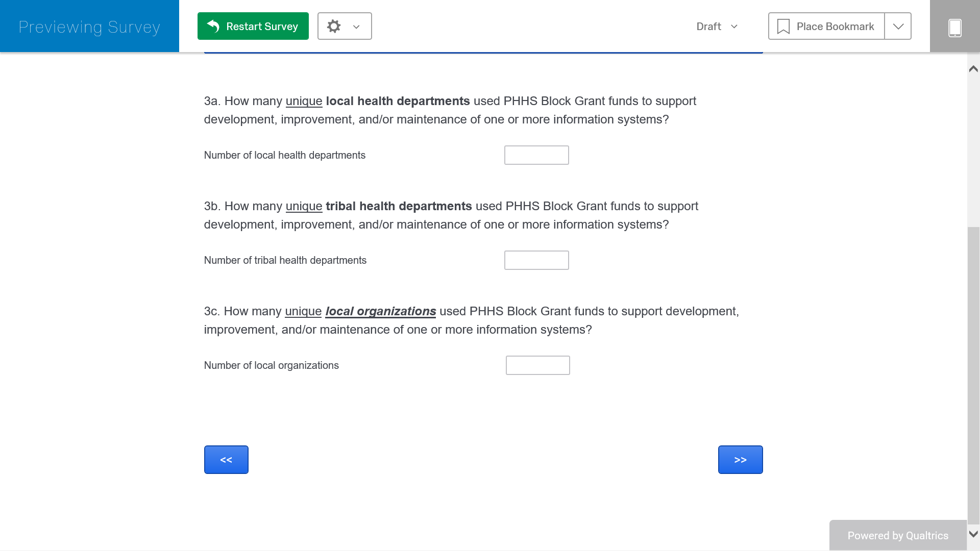Focus the local health departments number field
Screen dimensions: 980x551
click(x=536, y=155)
